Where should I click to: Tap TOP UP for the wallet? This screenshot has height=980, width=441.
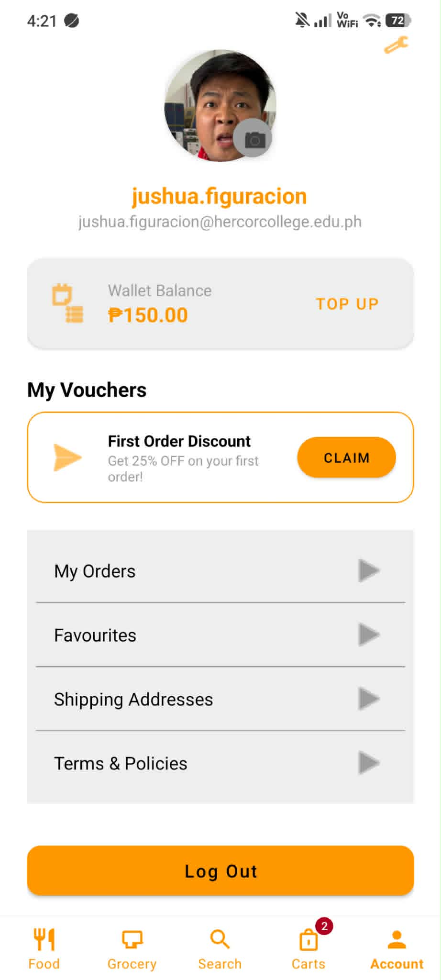click(347, 304)
